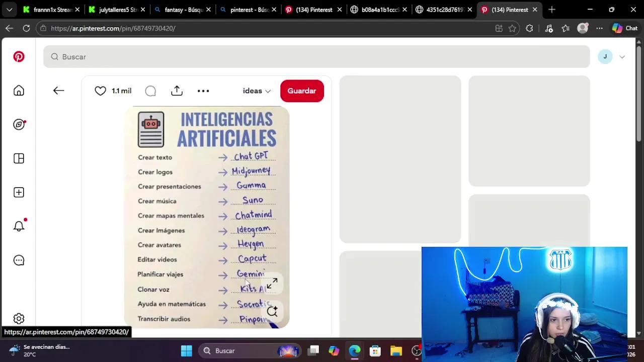This screenshot has height=362, width=644.
Task: Go to Home feed in sidebar
Action: click(x=19, y=90)
